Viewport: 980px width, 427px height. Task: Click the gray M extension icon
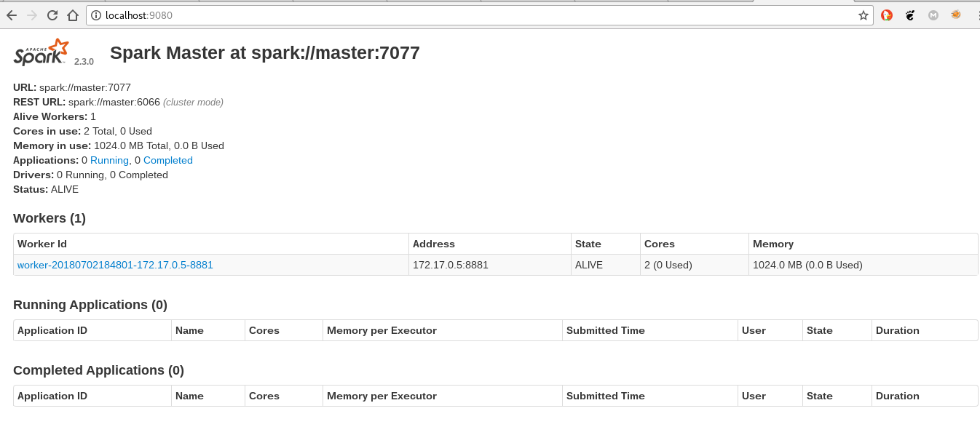[x=933, y=15]
